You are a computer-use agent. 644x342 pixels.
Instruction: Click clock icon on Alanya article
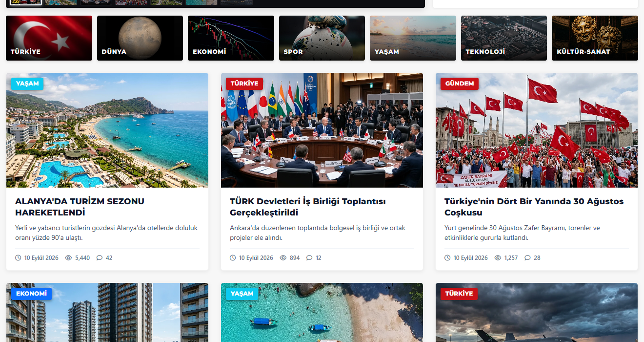18,257
